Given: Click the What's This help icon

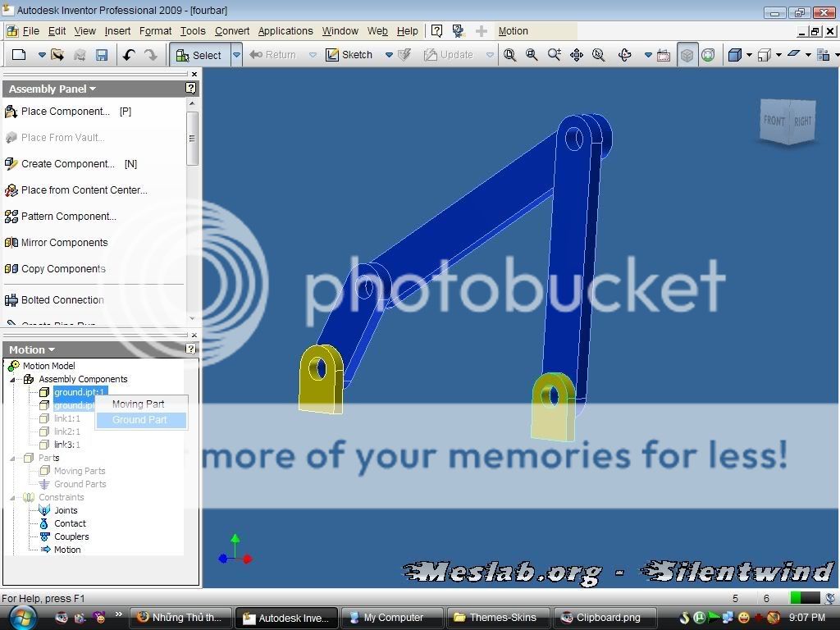Looking at the screenshot, I should 436,31.
